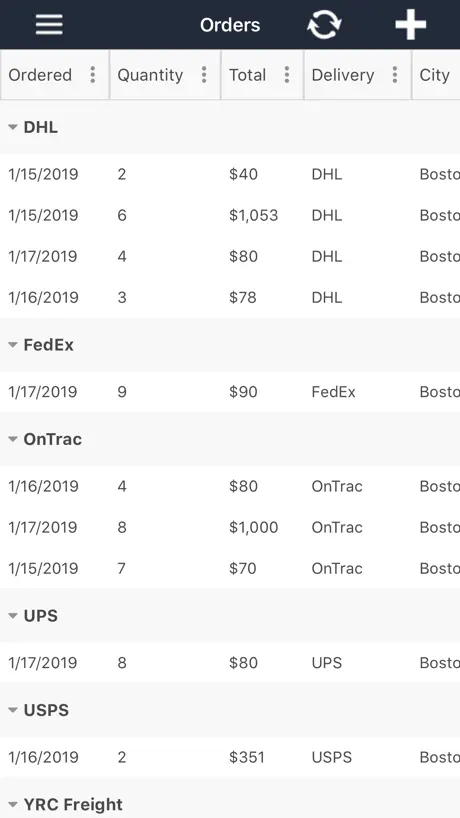Select the $351 USPS order row
The height and width of the screenshot is (818, 460).
click(x=230, y=757)
